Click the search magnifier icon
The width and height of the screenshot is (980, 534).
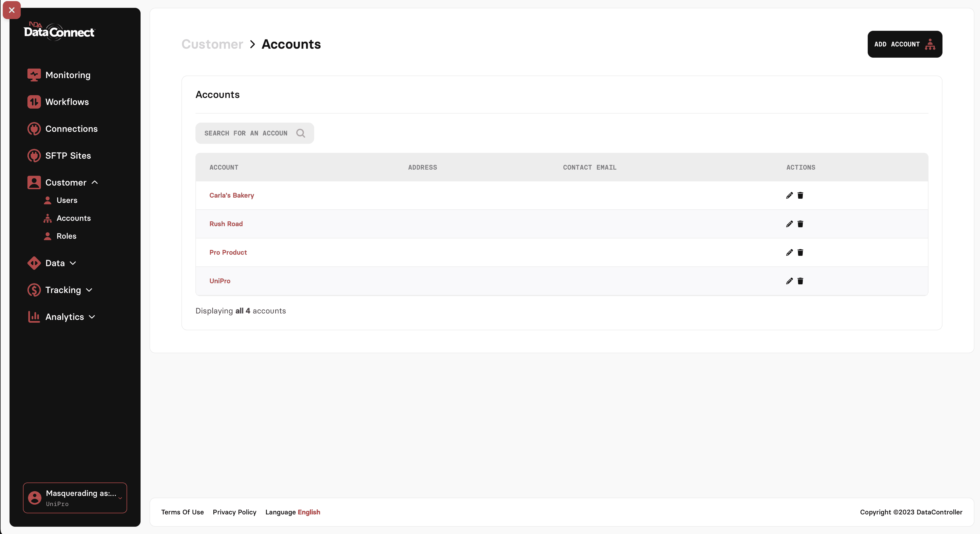(300, 133)
